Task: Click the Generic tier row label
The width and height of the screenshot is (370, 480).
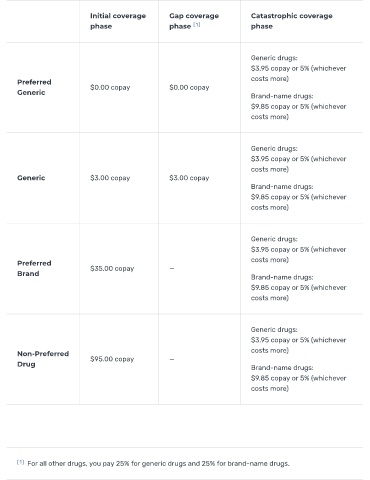Action: click(x=31, y=178)
